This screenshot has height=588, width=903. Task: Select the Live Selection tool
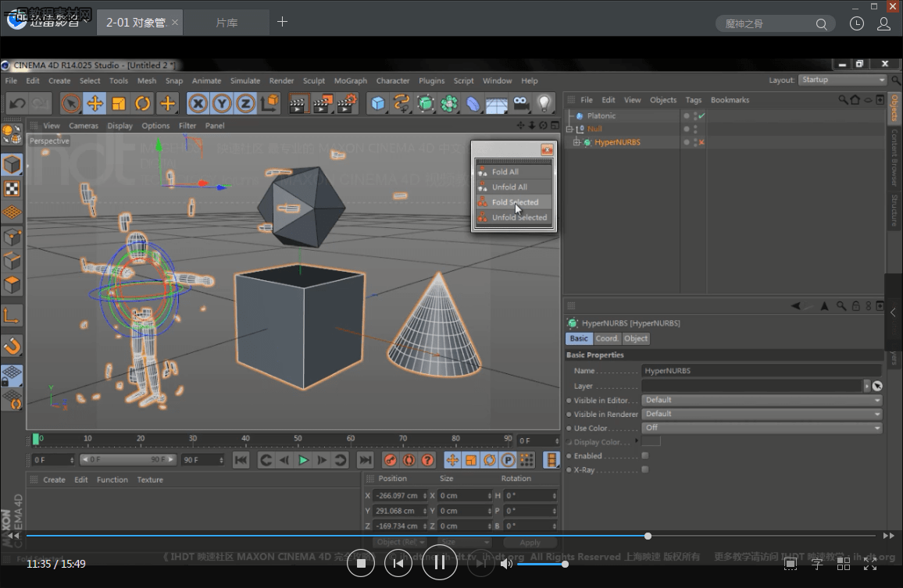(x=71, y=104)
